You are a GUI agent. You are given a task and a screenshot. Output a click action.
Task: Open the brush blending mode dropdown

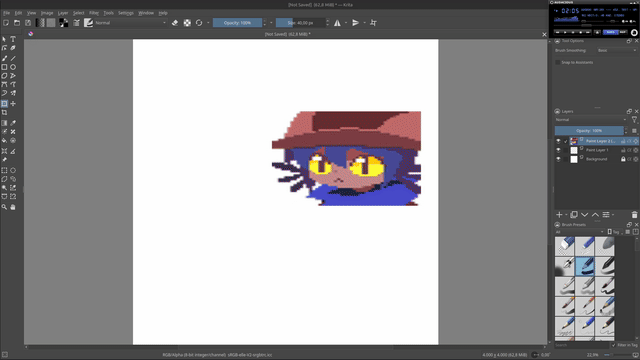pyautogui.click(x=131, y=23)
